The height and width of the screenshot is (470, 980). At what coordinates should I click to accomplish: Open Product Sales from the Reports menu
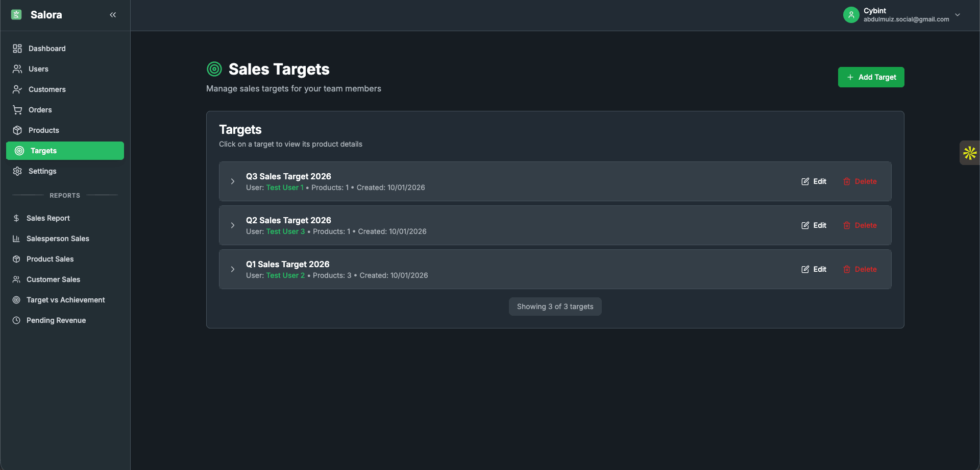point(50,259)
